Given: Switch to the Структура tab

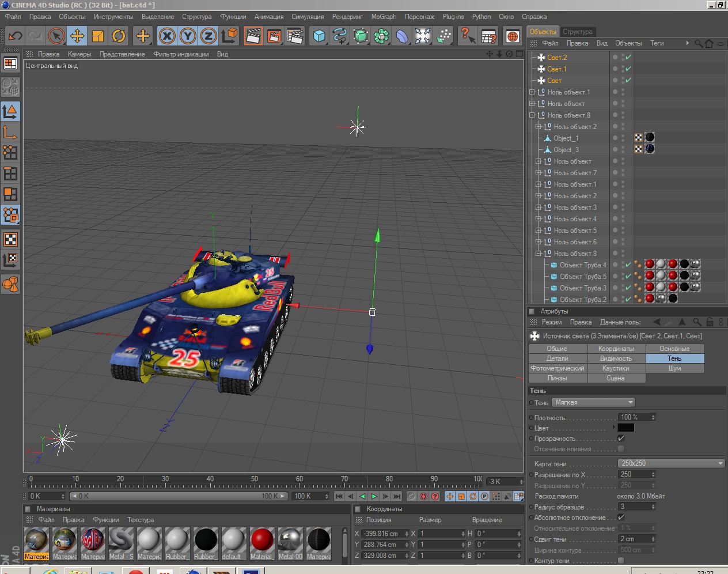Looking at the screenshot, I should pyautogui.click(x=577, y=32).
